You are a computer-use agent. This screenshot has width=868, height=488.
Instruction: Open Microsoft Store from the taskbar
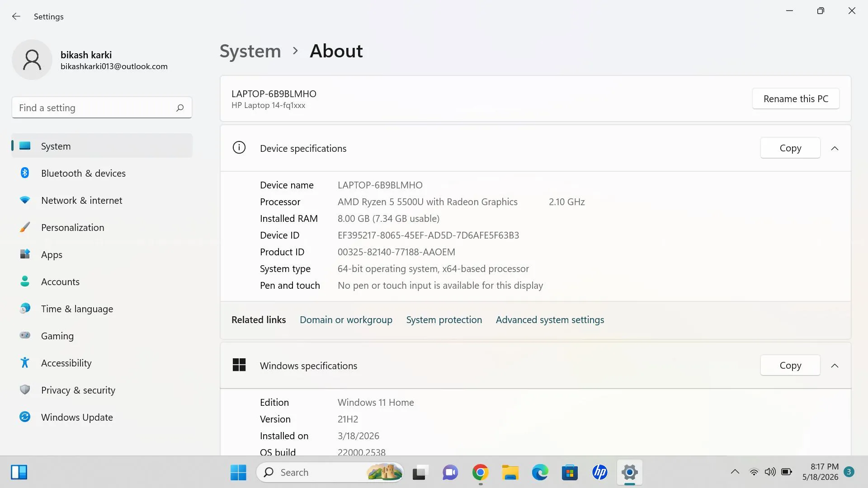(570, 472)
